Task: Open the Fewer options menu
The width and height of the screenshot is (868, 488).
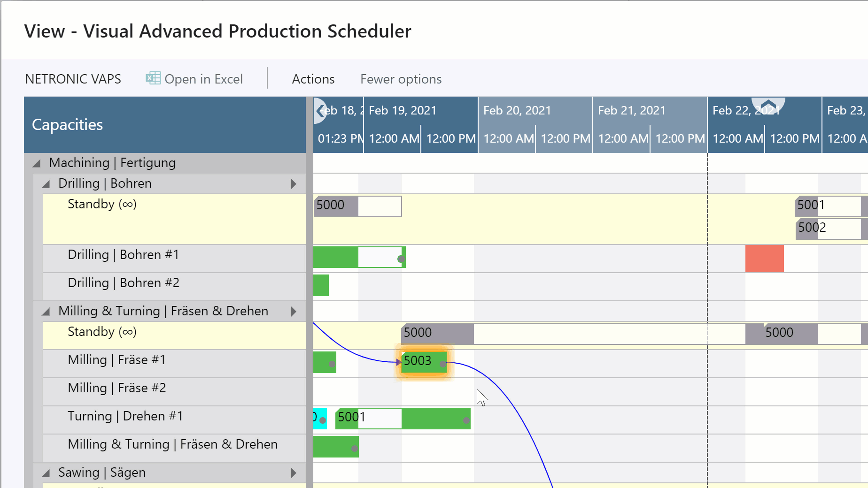Action: click(x=401, y=79)
